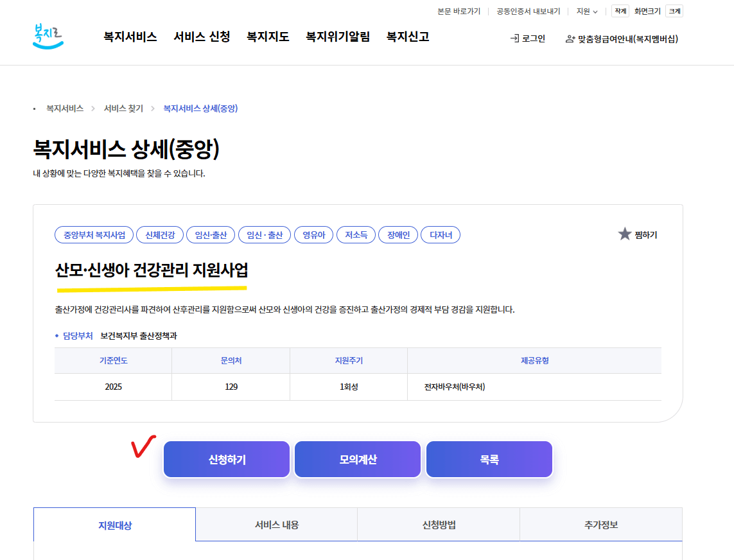Click 크게 to enlarge screen size
734x560 pixels.
tap(674, 11)
